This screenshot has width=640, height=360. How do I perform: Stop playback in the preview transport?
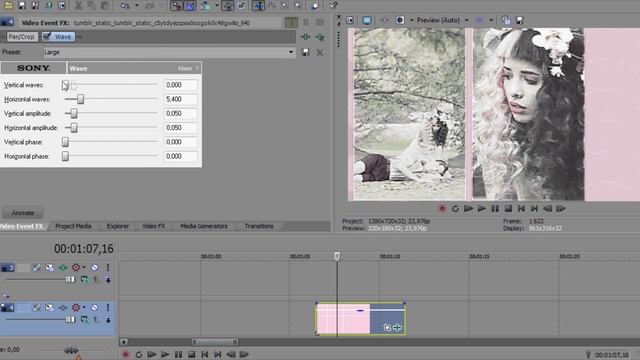(x=509, y=209)
